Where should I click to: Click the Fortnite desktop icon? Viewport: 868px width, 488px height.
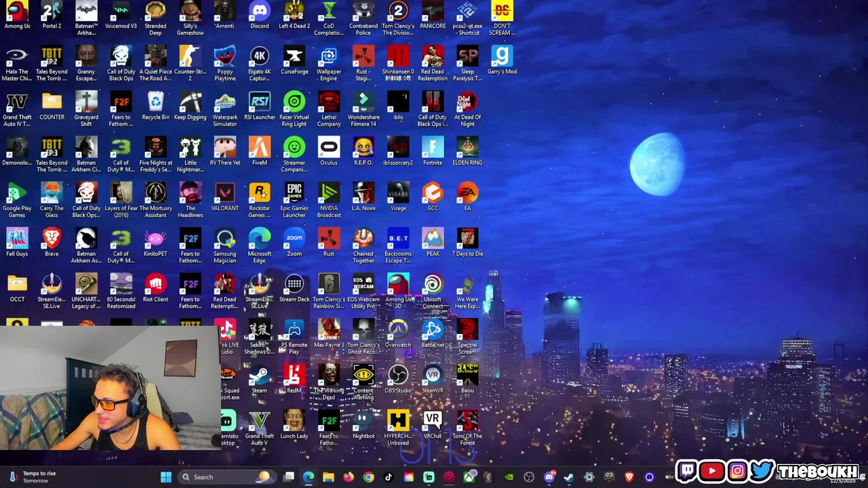point(433,152)
